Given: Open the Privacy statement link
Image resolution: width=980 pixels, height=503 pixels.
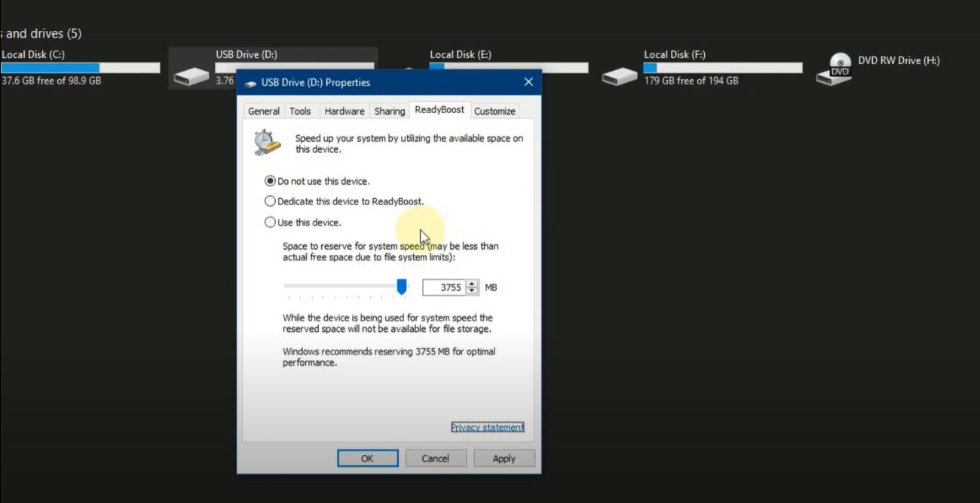Looking at the screenshot, I should (x=487, y=427).
